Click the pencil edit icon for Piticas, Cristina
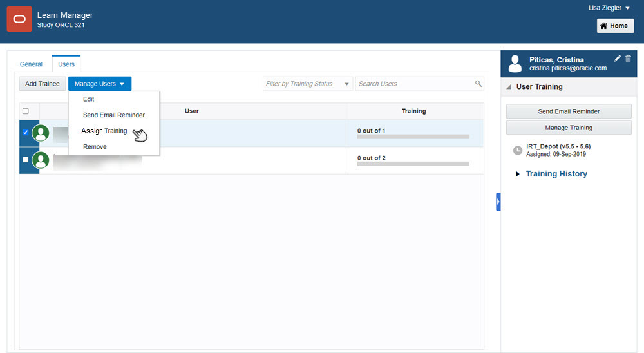This screenshot has width=644, height=353. (617, 59)
